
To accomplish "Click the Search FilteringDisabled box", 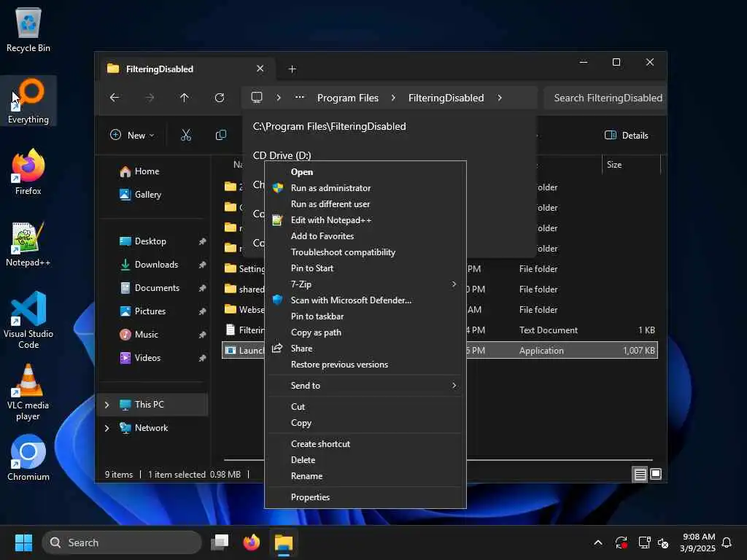I will 605,98.
